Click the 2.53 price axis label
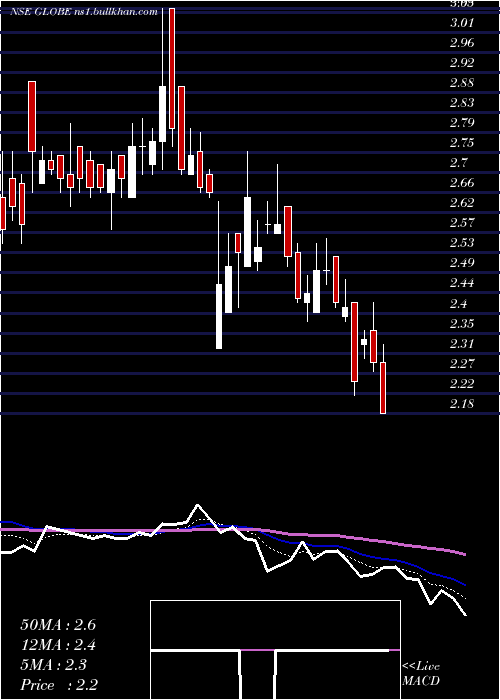This screenshot has width=500, height=700. [x=462, y=243]
